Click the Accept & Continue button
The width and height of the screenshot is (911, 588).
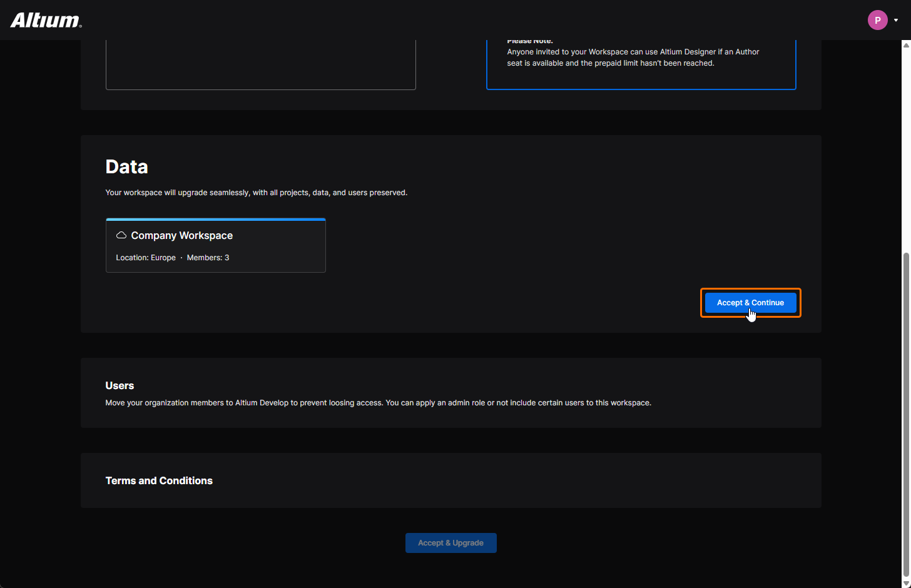pyautogui.click(x=750, y=303)
